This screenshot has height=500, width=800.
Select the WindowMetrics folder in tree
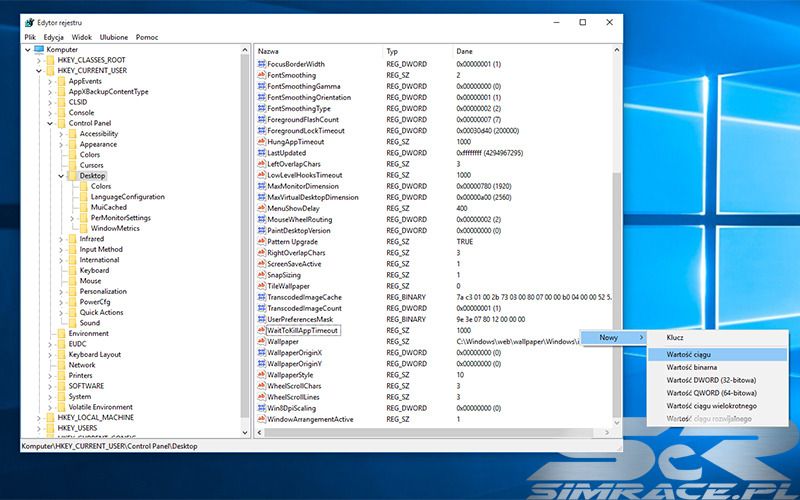tap(115, 228)
